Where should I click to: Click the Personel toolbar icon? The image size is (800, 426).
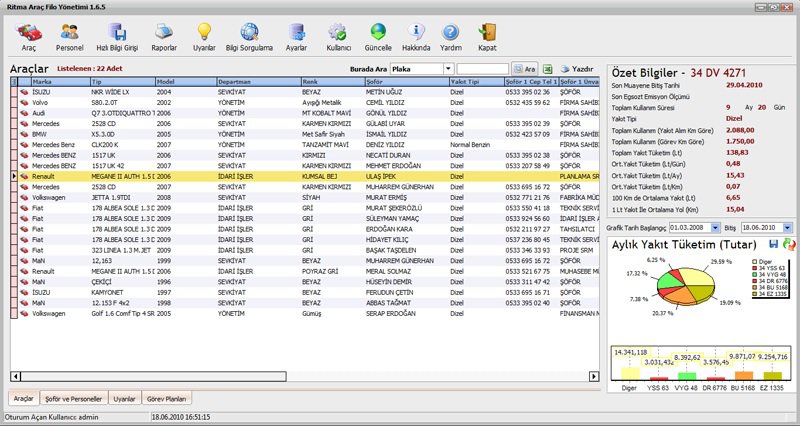(x=69, y=37)
